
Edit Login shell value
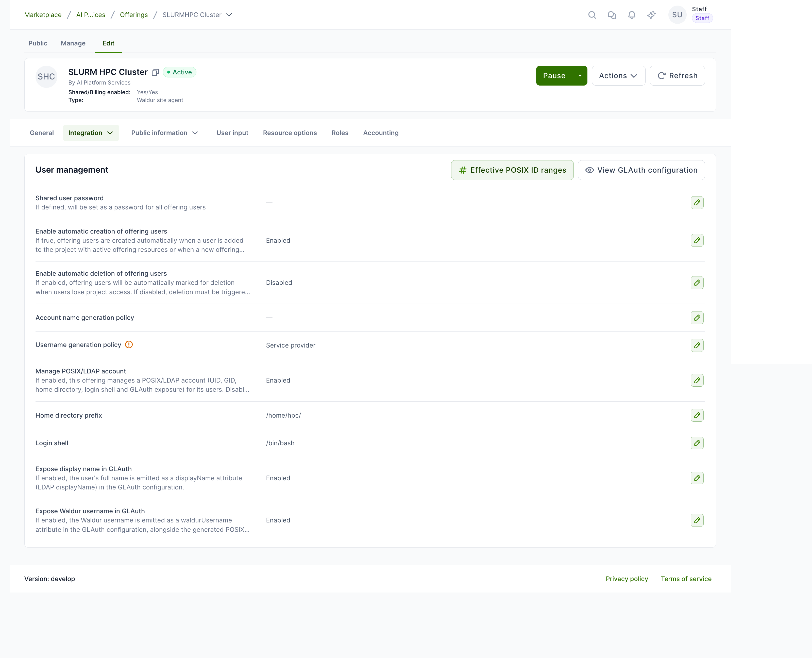pos(697,443)
